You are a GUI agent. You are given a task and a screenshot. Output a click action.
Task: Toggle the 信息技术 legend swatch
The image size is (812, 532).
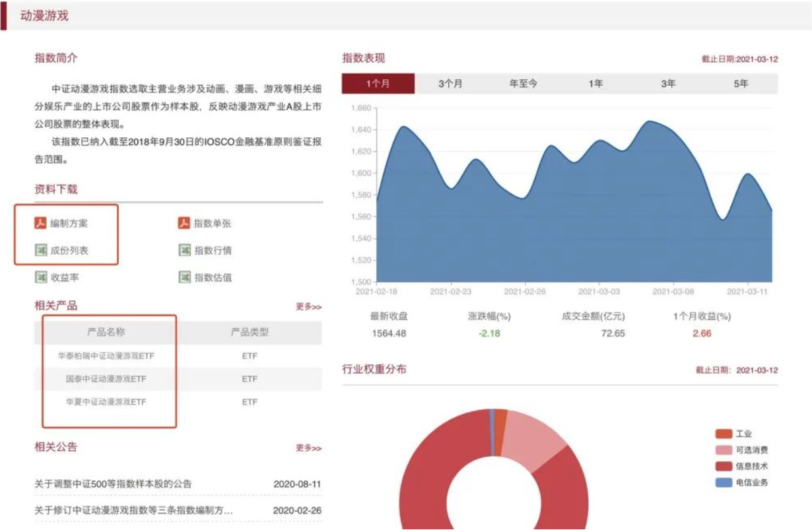724,466
